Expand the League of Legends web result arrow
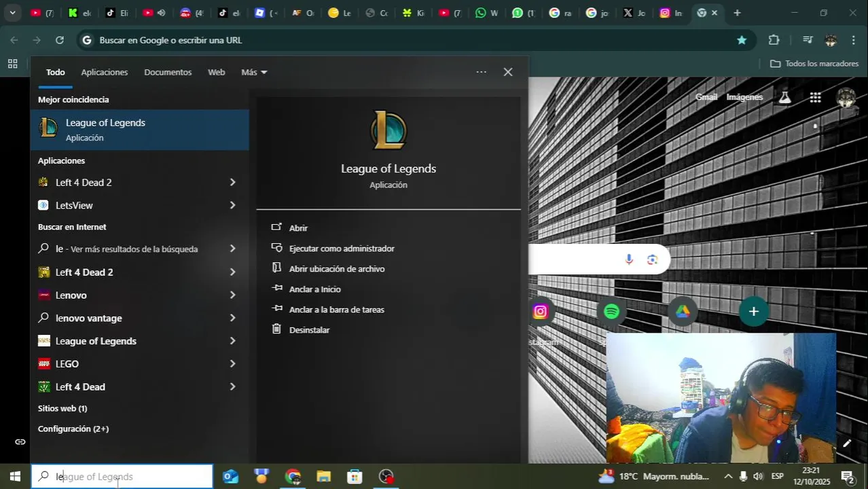 [x=232, y=341]
